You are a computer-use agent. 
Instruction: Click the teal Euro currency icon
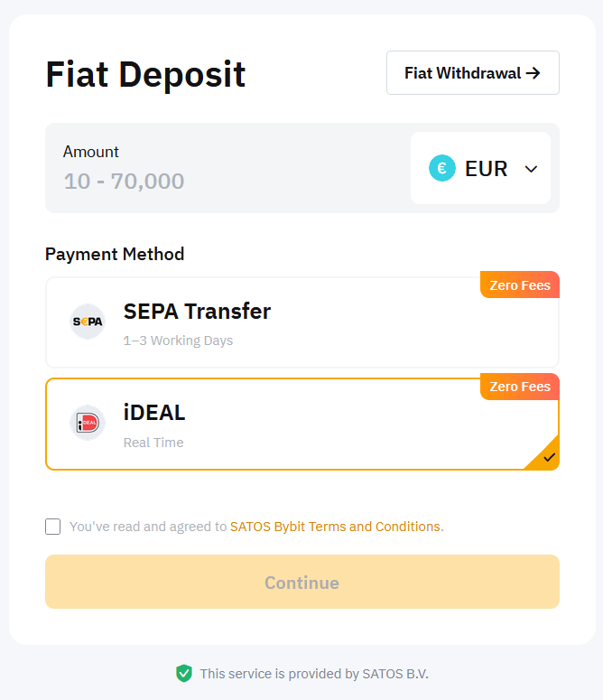click(442, 168)
